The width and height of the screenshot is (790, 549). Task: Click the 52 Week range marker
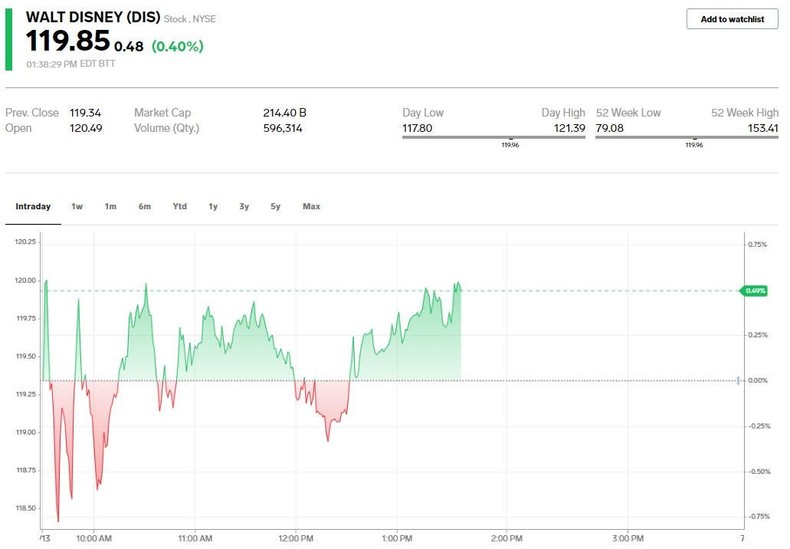pos(693,138)
